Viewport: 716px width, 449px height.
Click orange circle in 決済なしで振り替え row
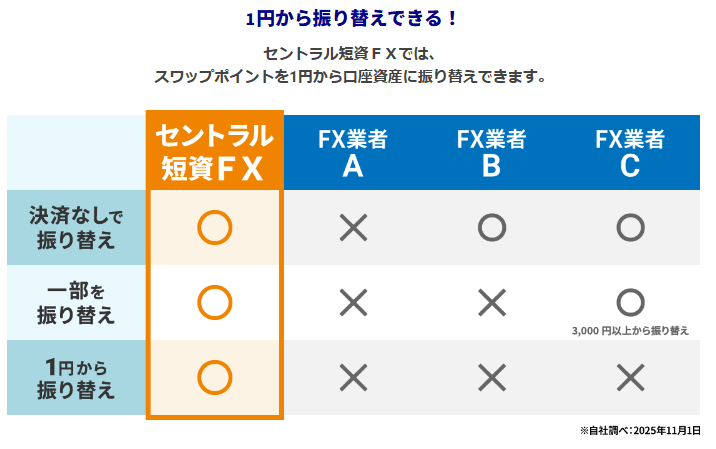click(215, 228)
